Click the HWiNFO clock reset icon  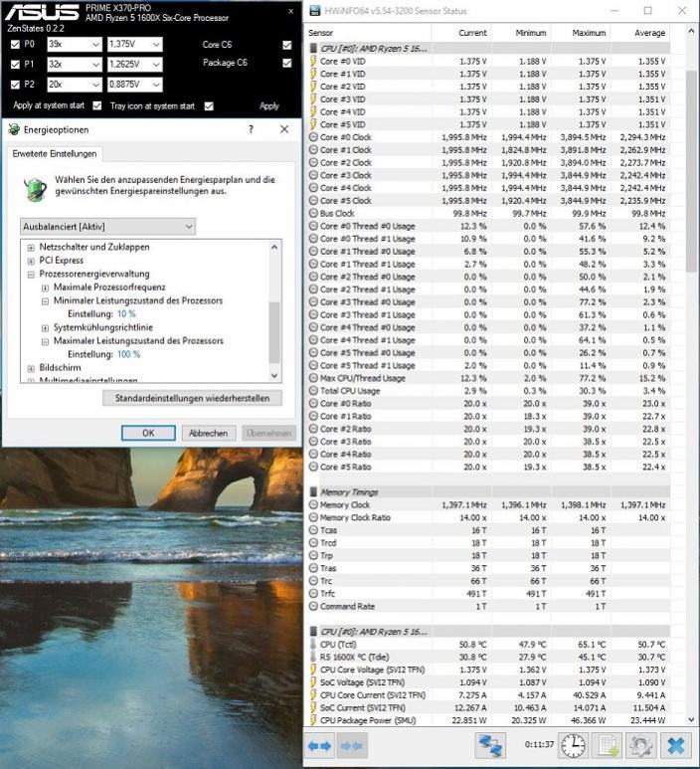point(573,746)
